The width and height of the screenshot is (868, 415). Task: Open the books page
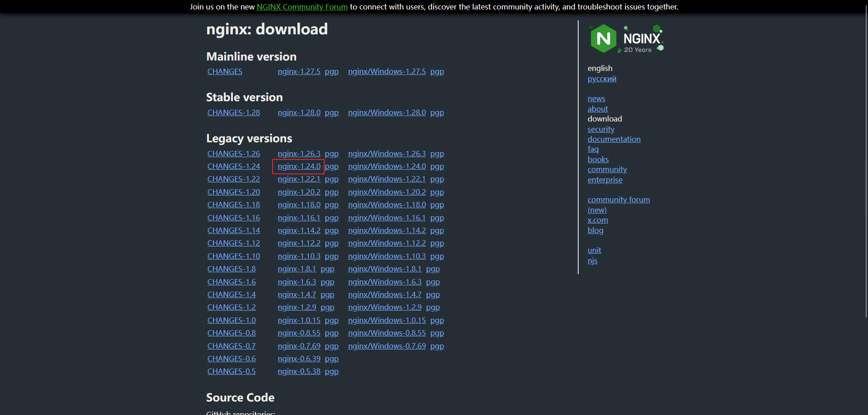[598, 159]
